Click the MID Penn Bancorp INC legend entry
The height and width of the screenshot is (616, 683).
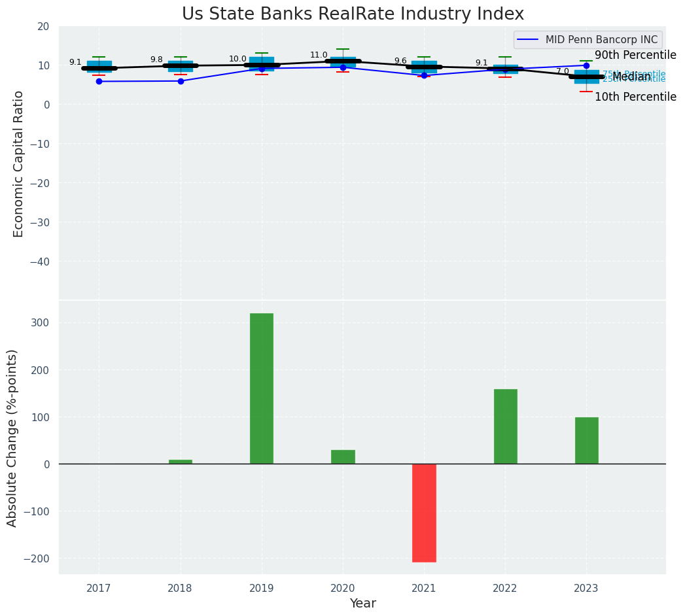[x=601, y=40]
